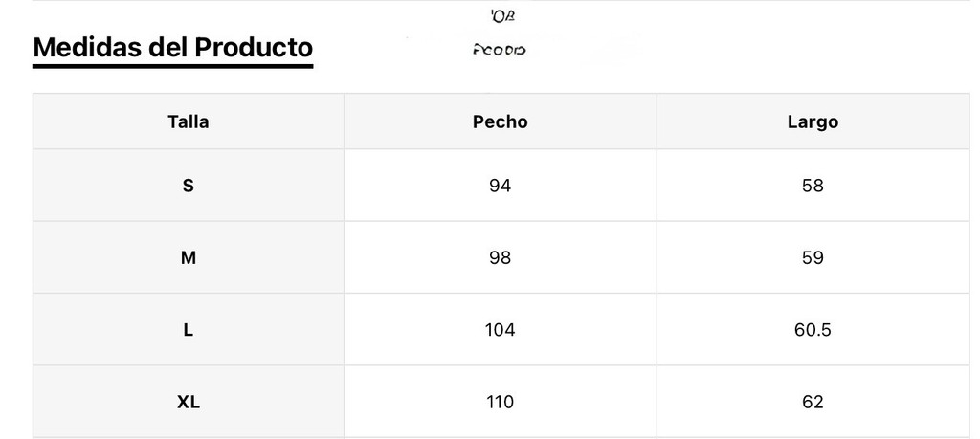The image size is (980, 439).
Task: Click the small 'OB' text at top
Action: click(502, 17)
